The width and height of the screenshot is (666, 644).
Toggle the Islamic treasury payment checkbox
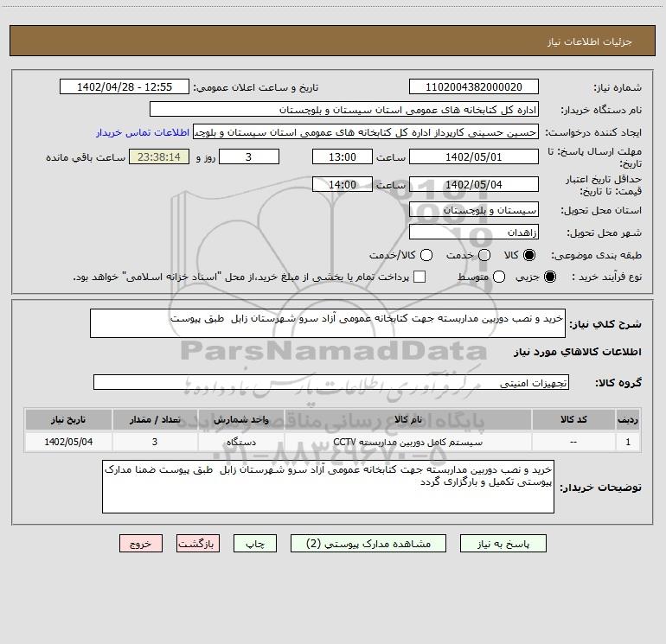pos(419,277)
